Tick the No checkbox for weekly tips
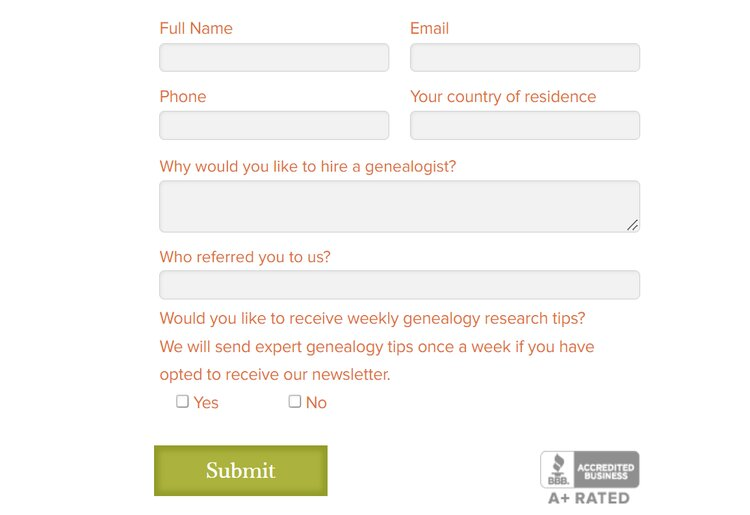This screenshot has width=750, height=515. click(295, 401)
